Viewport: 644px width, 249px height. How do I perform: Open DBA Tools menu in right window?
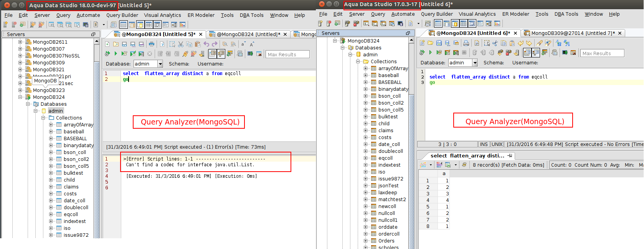(566, 14)
